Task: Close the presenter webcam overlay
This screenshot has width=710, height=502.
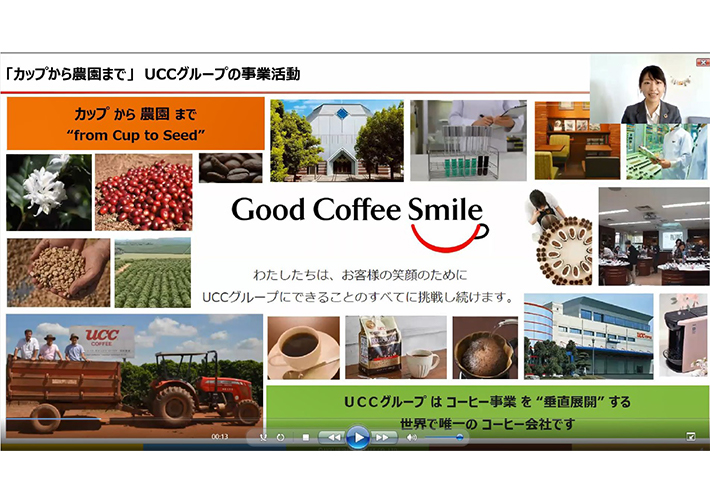Action: click(x=702, y=62)
